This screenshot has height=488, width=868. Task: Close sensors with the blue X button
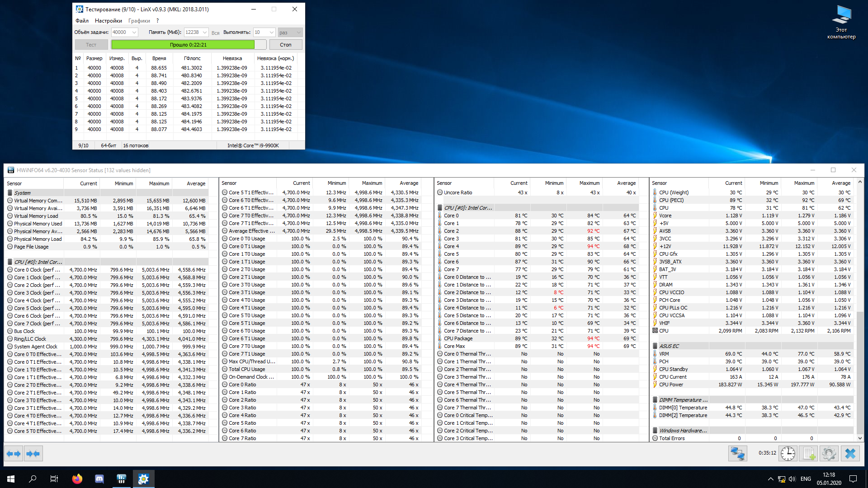tap(850, 453)
